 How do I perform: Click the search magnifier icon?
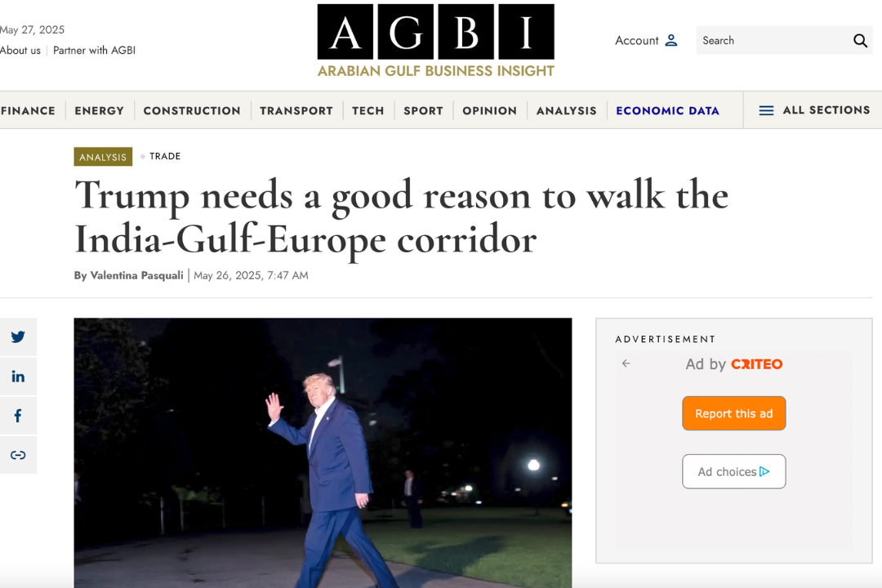(859, 41)
